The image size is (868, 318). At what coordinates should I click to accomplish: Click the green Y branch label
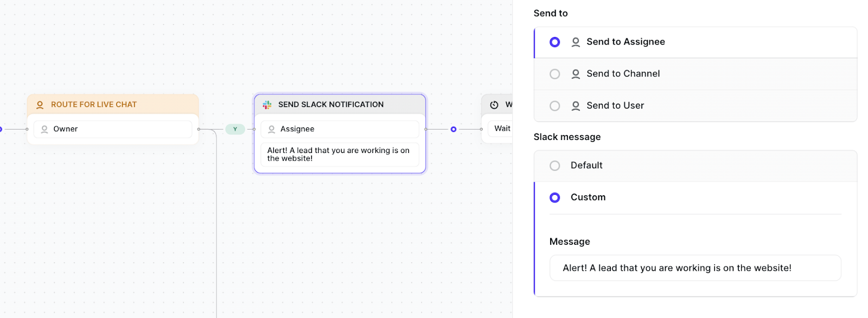[x=235, y=129]
